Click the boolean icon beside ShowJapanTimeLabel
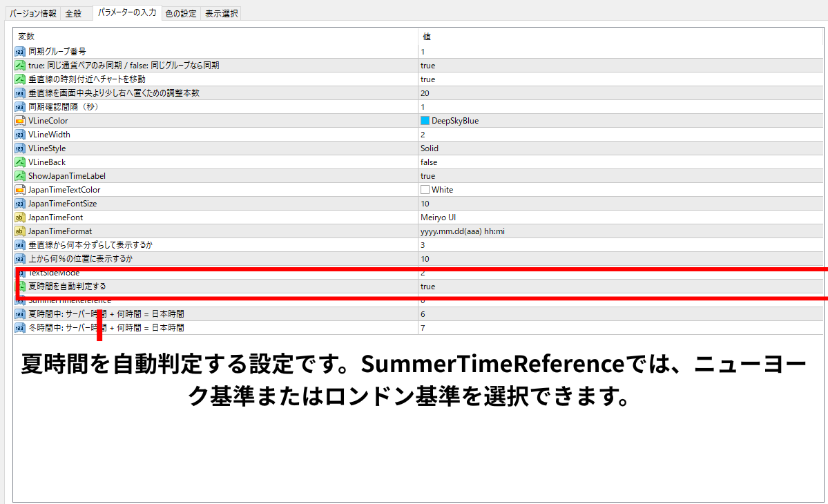This screenshot has height=504, width=828. tap(20, 176)
